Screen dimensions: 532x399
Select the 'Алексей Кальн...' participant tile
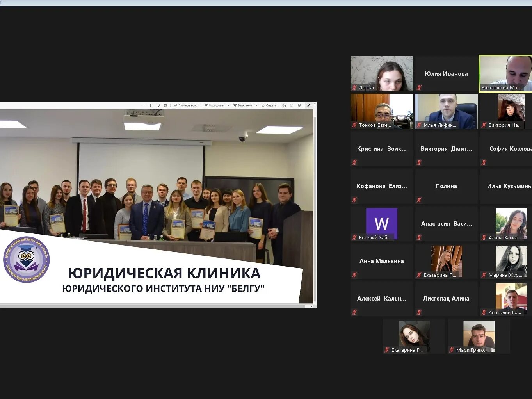coord(381,299)
